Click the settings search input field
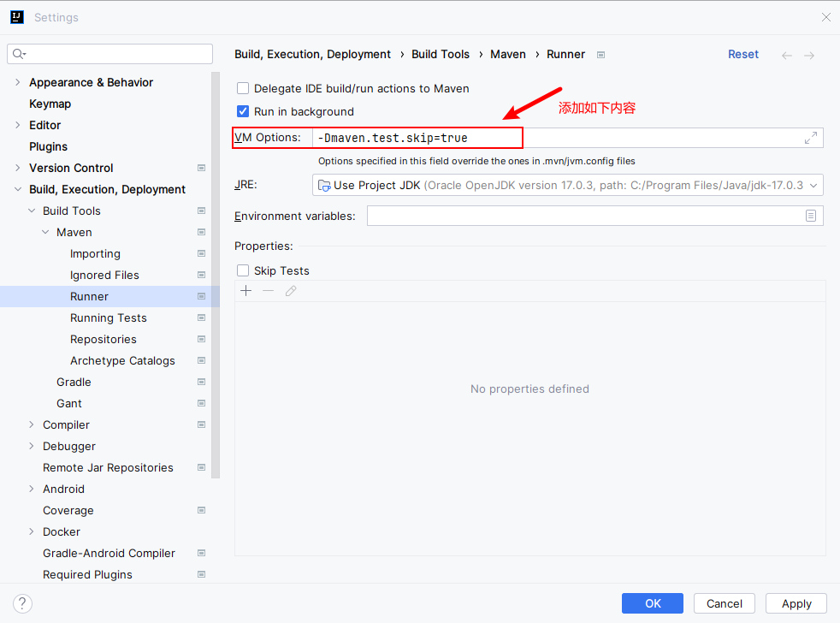The height and width of the screenshot is (623, 840). point(109,54)
